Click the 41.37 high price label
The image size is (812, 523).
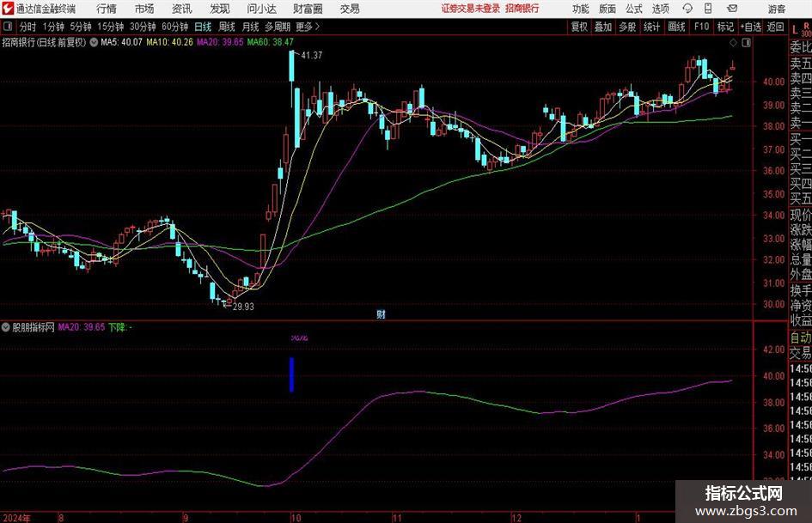[311, 55]
